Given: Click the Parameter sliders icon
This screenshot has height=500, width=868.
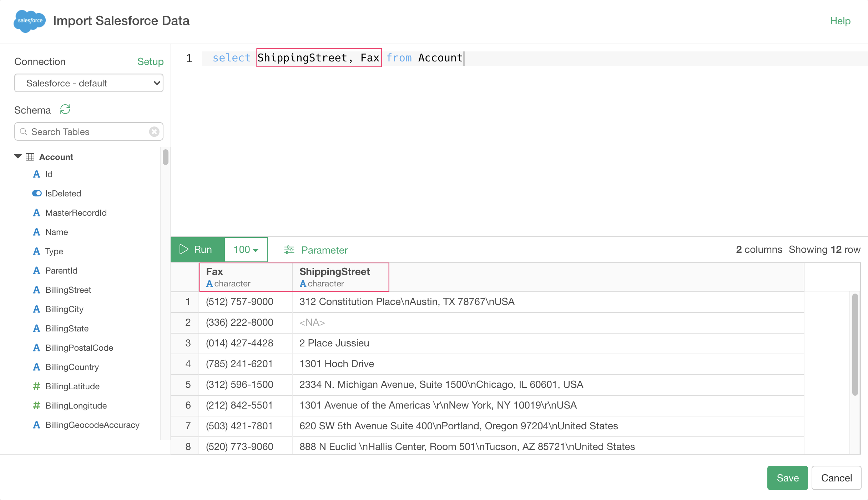Looking at the screenshot, I should click(x=289, y=250).
